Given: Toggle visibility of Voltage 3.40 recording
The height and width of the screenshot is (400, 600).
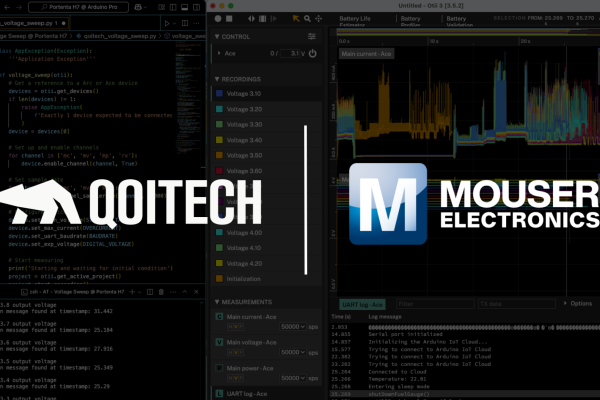Looking at the screenshot, I should click(219, 140).
